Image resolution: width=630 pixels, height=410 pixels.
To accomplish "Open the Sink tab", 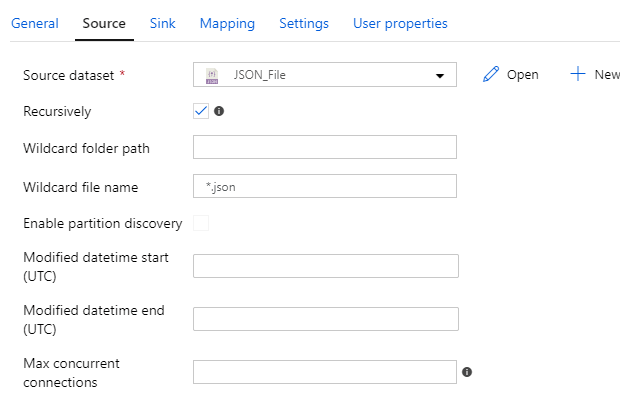I will [x=162, y=23].
